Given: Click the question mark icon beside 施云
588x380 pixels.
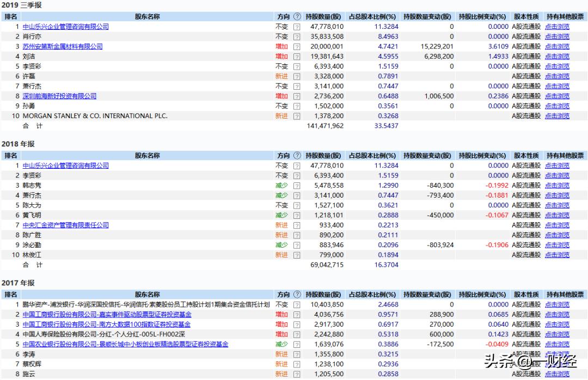Looking at the screenshot, I should pyautogui.click(x=296, y=373).
